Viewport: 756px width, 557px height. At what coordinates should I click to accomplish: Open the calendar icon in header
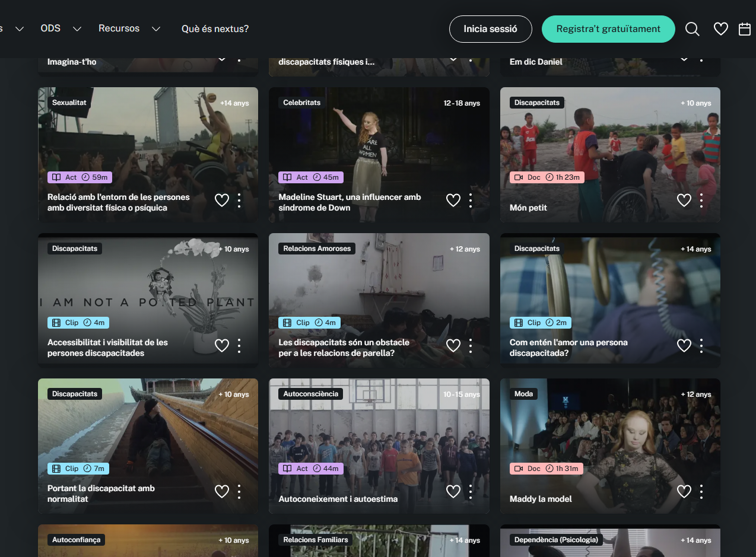point(745,29)
